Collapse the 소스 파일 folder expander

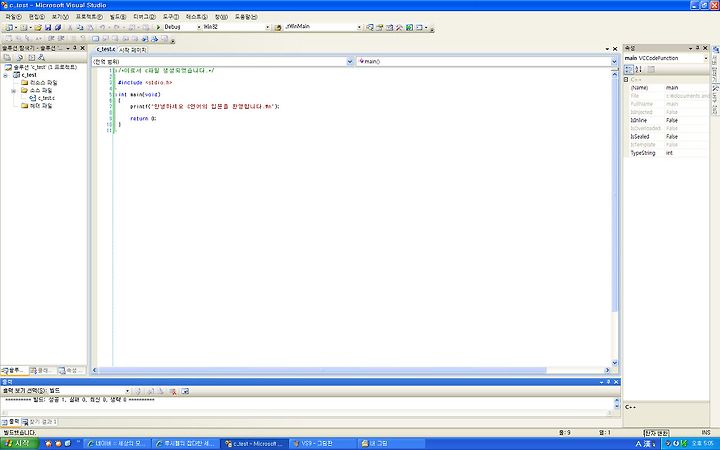tap(14, 91)
